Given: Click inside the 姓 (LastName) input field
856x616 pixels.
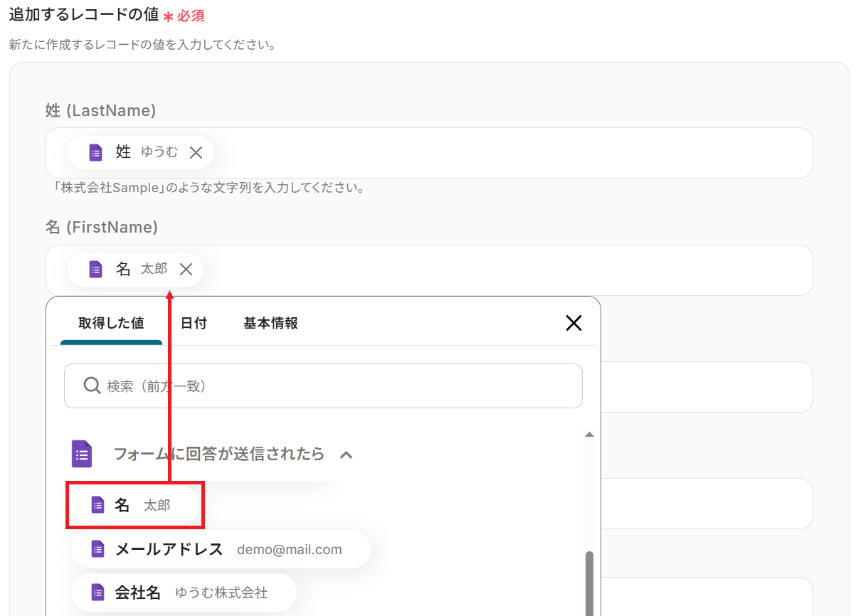Looking at the screenshot, I should pos(429,153).
